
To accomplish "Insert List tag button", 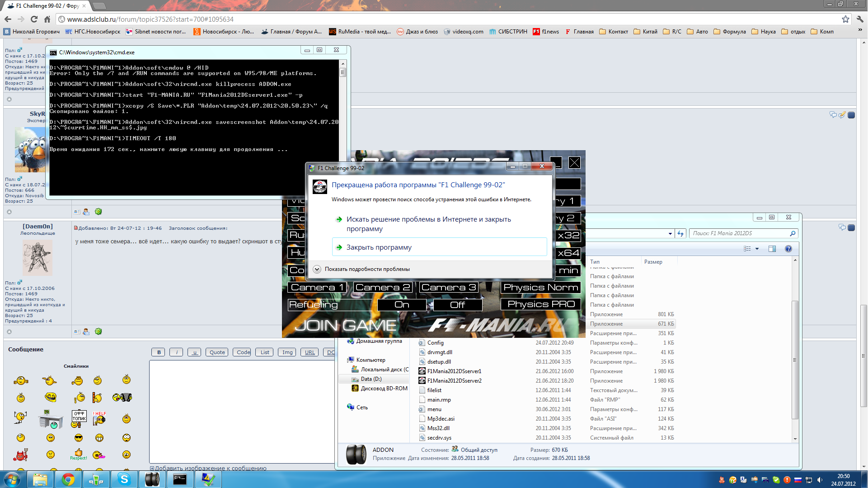I will [265, 352].
